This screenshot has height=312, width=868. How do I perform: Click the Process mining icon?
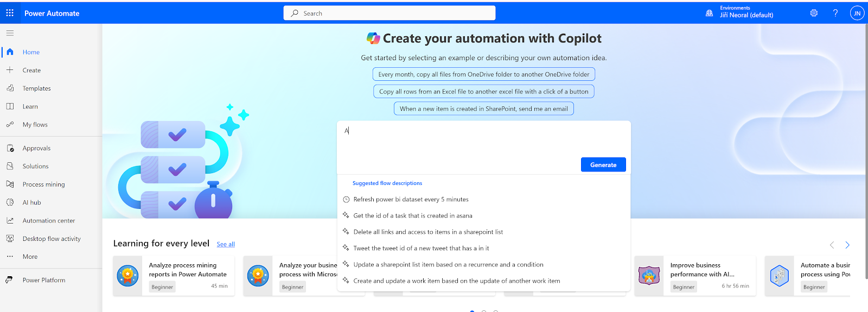[10, 184]
